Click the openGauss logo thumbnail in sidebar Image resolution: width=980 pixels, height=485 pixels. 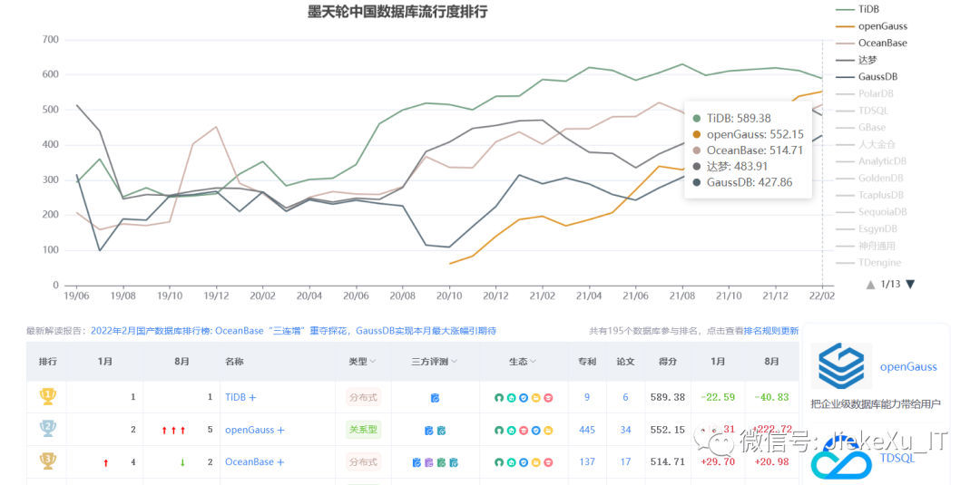[841, 365]
